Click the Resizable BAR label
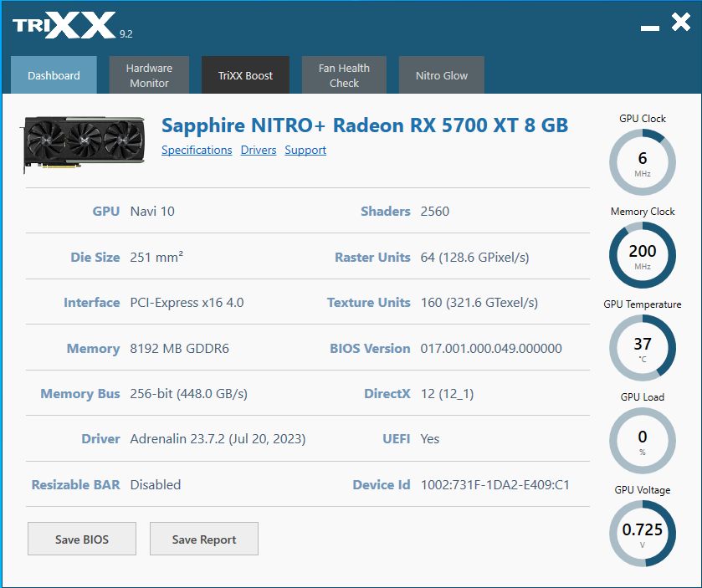This screenshot has height=588, width=702. [x=75, y=484]
